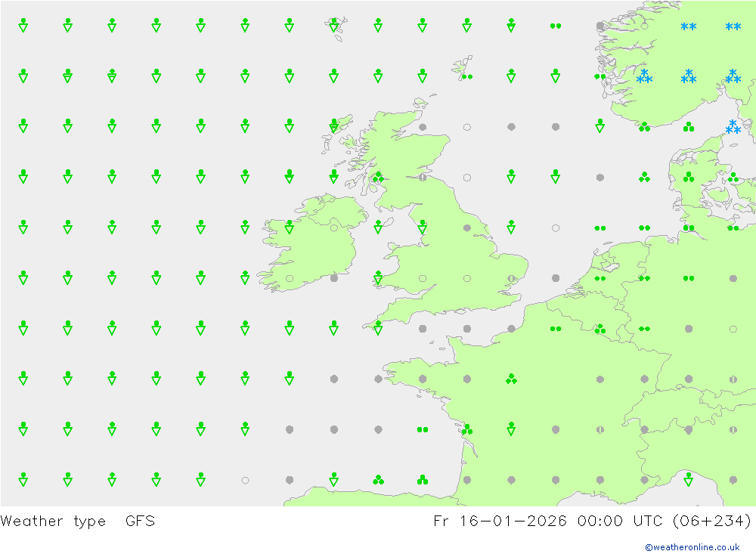Click the shower symbol over the Outer Hebrides
Screen dimensions: 756x554
pyautogui.click(x=333, y=126)
